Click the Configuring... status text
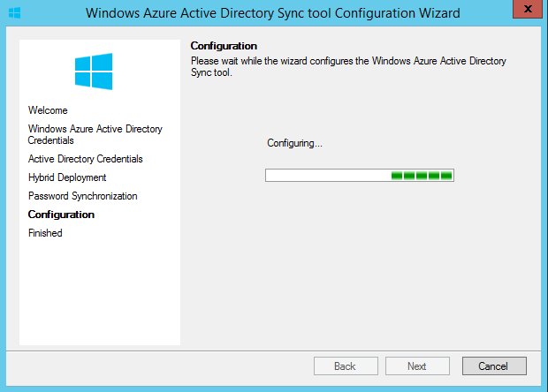This screenshot has width=548, height=392. click(x=294, y=143)
